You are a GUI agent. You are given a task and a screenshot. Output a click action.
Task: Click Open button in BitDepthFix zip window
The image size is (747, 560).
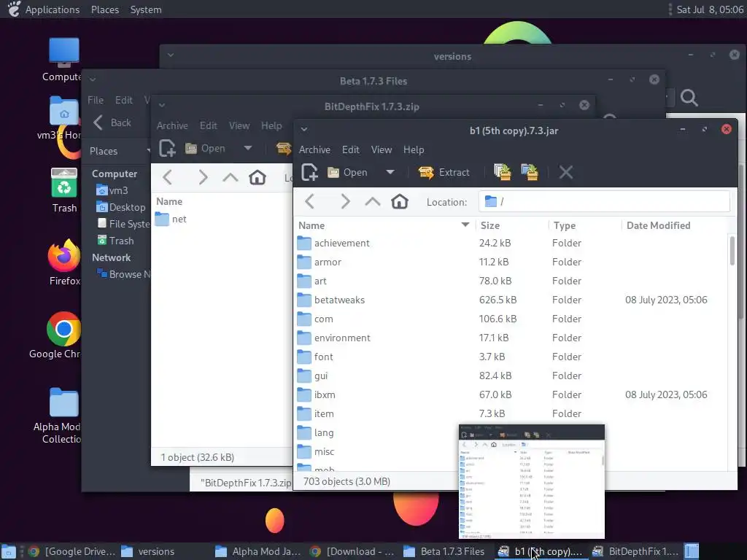tap(205, 149)
